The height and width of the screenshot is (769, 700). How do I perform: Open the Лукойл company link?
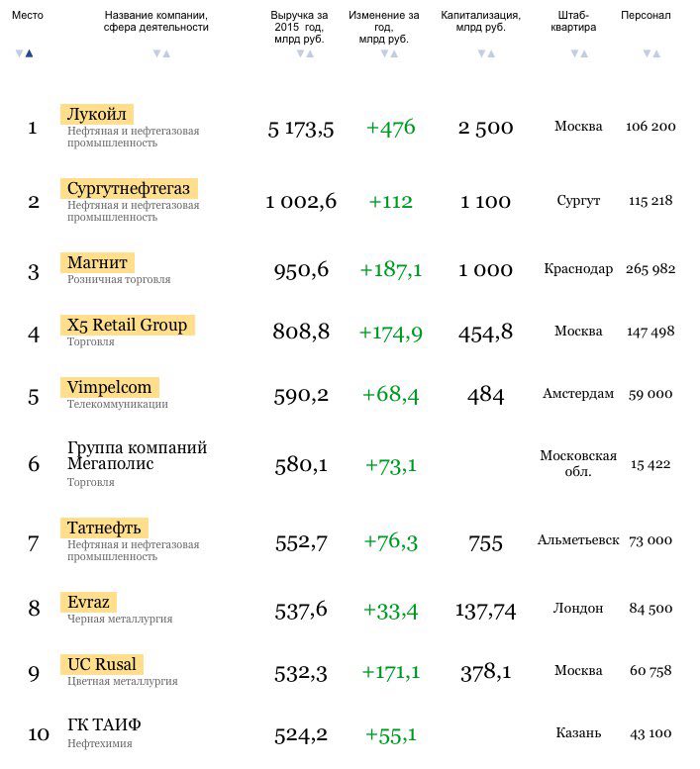click(x=97, y=114)
